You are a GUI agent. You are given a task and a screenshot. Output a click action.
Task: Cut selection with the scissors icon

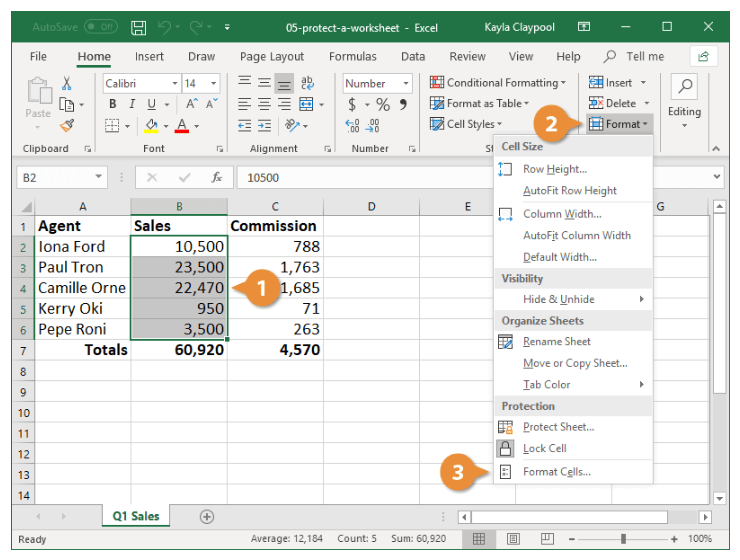coord(67,84)
